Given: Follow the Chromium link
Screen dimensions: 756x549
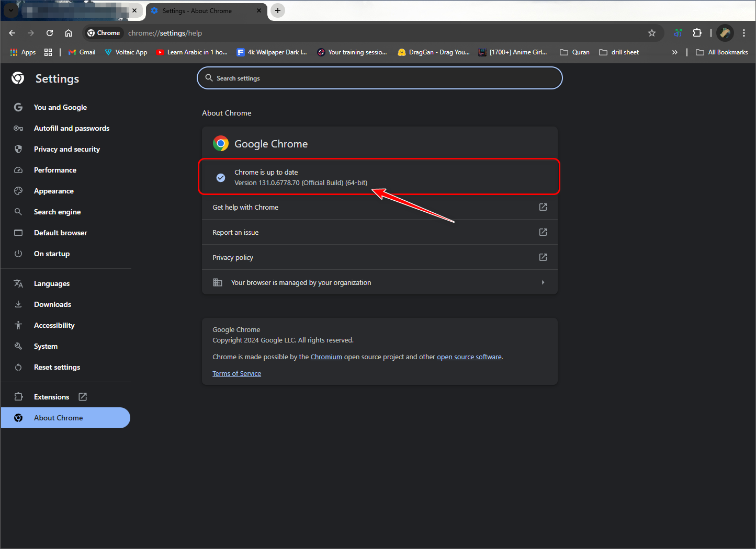Looking at the screenshot, I should [326, 357].
